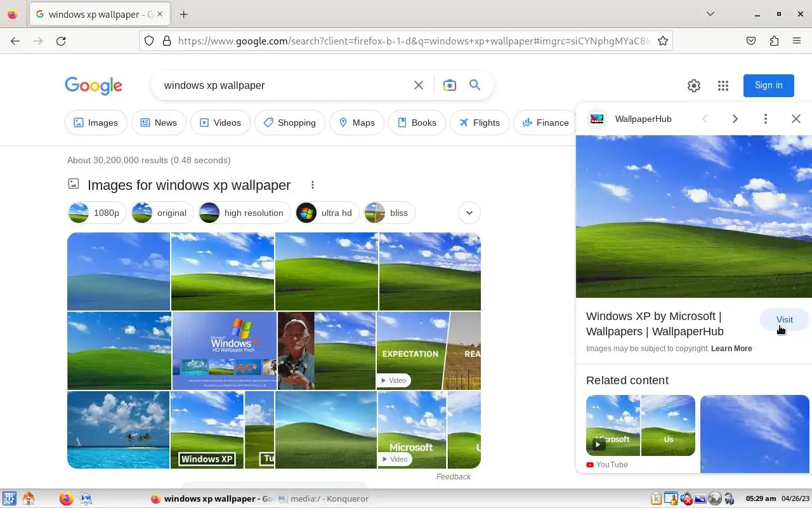Open the Google apps grid
Image resolution: width=812 pixels, height=508 pixels.
click(x=723, y=86)
